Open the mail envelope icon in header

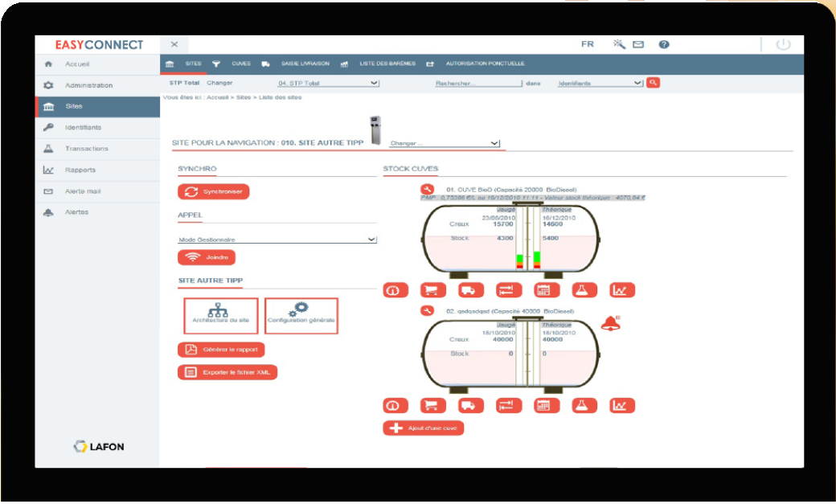[x=638, y=45]
